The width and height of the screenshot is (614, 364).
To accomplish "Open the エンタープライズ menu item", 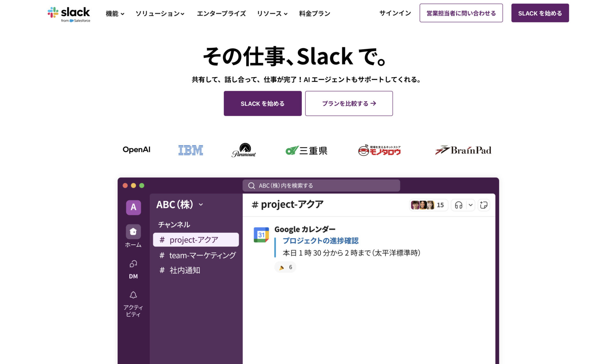I will point(221,13).
